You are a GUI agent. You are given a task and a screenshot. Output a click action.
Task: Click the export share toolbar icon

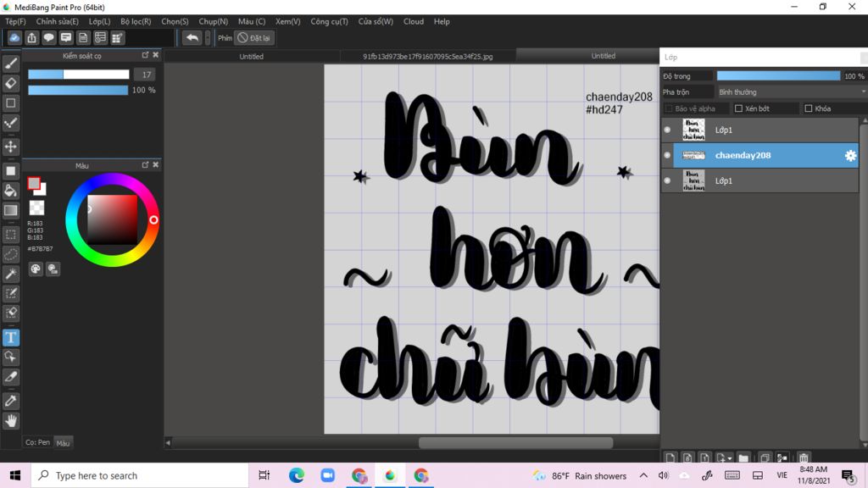tap(31, 37)
